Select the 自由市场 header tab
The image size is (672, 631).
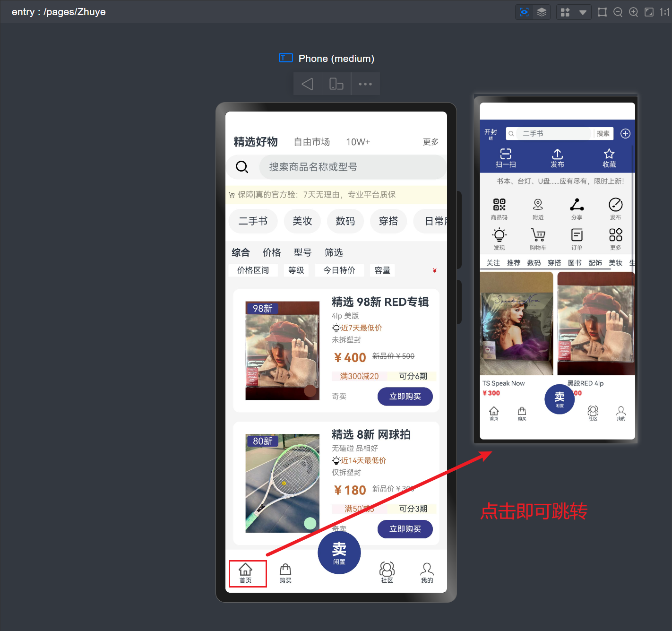pyautogui.click(x=312, y=142)
